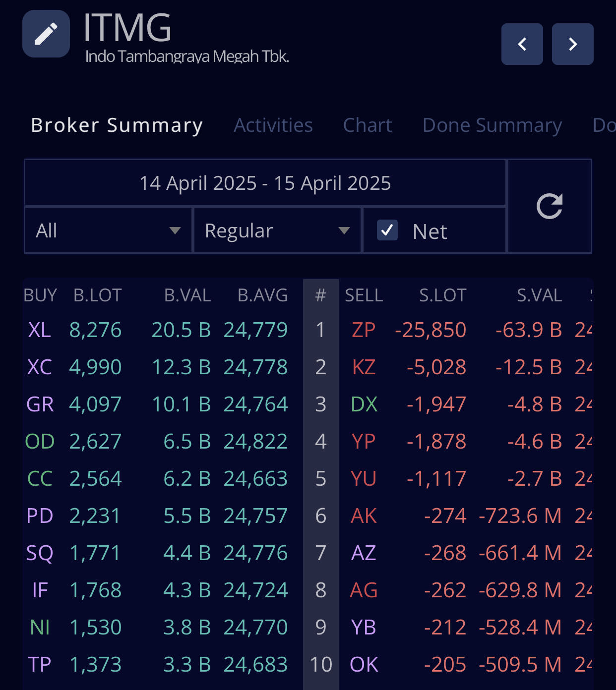Image resolution: width=616 pixels, height=690 pixels.
Task: Refresh the broker summary data
Action: point(550,206)
